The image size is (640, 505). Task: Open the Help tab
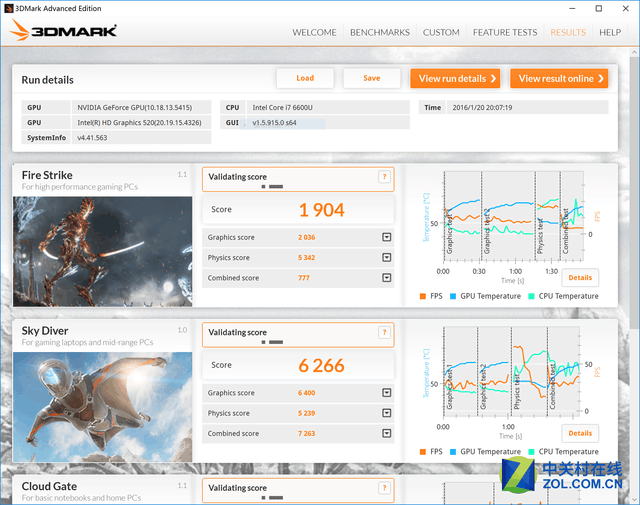pyautogui.click(x=610, y=32)
